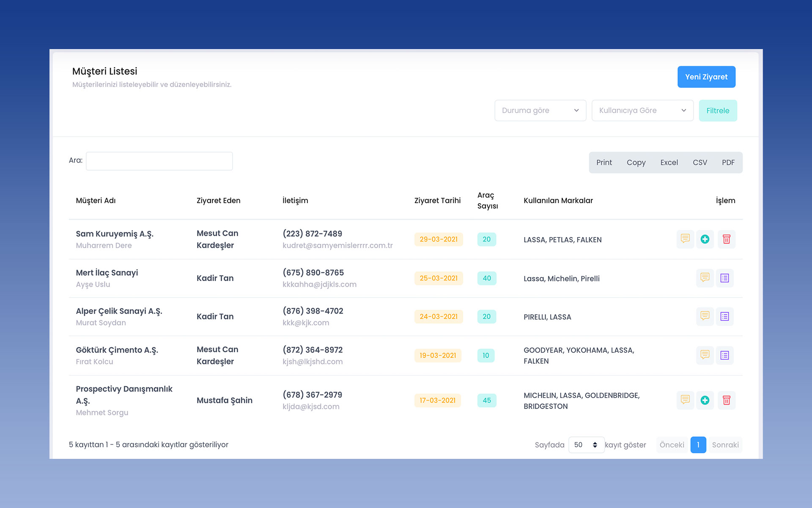Select customer name Mert İlaç Sanayi
The height and width of the screenshot is (508, 812).
coord(107,273)
